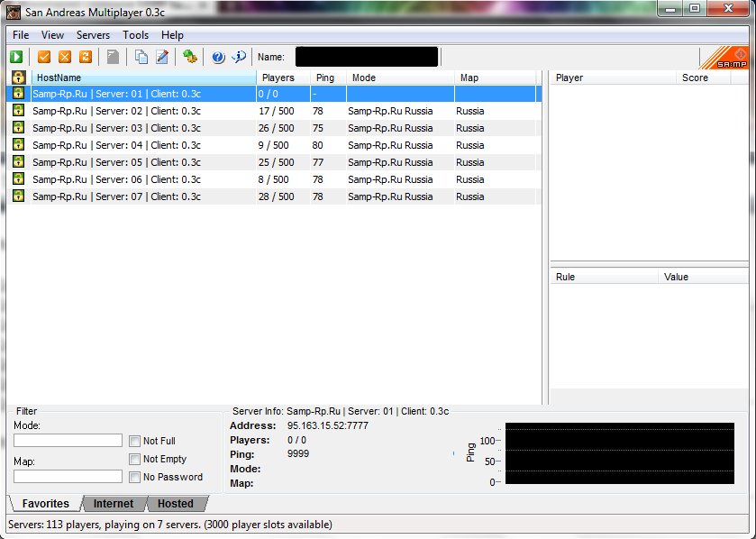Click lock icon of Server: 05 row
This screenshot has width=756, height=539.
pyautogui.click(x=18, y=162)
